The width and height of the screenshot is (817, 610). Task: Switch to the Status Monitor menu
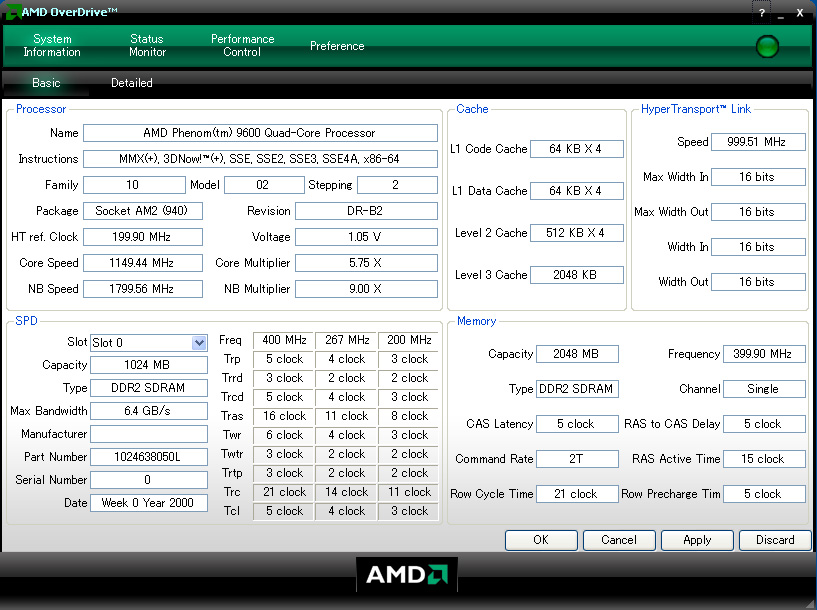tap(147, 46)
